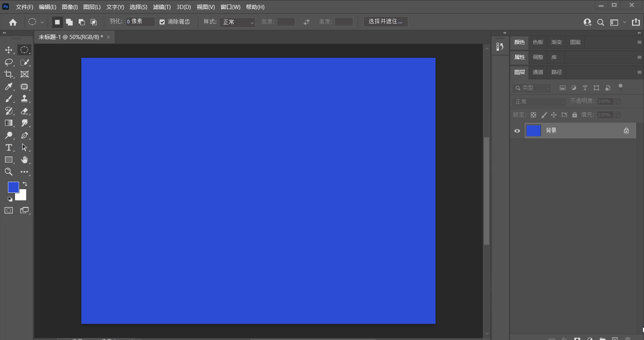Open the 滤镜(T) menu

tap(162, 7)
